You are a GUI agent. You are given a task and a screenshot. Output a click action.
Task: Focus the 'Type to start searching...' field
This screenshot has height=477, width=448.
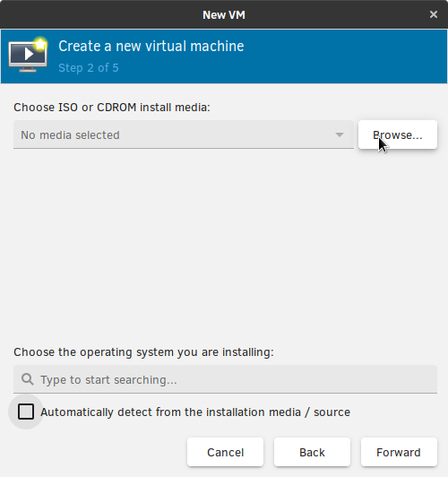(225, 379)
